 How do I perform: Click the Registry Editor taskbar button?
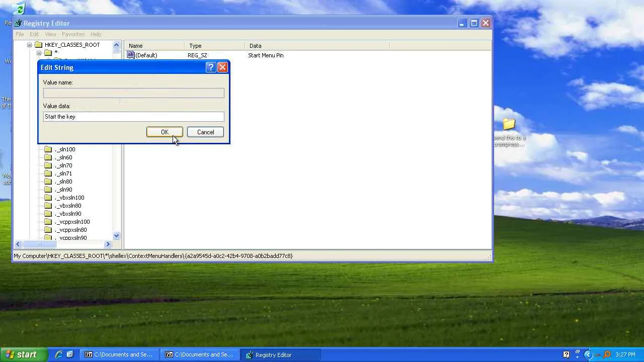point(280,354)
